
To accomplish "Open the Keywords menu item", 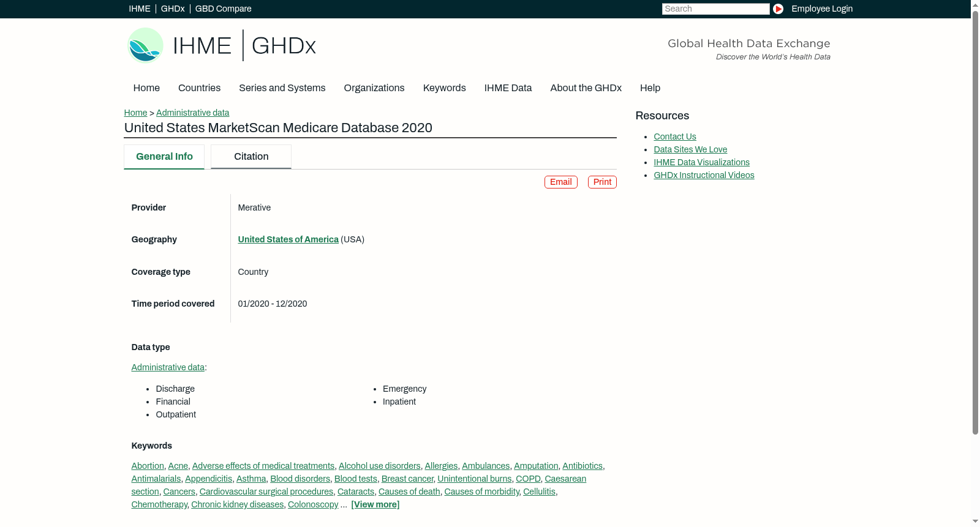I will point(445,88).
